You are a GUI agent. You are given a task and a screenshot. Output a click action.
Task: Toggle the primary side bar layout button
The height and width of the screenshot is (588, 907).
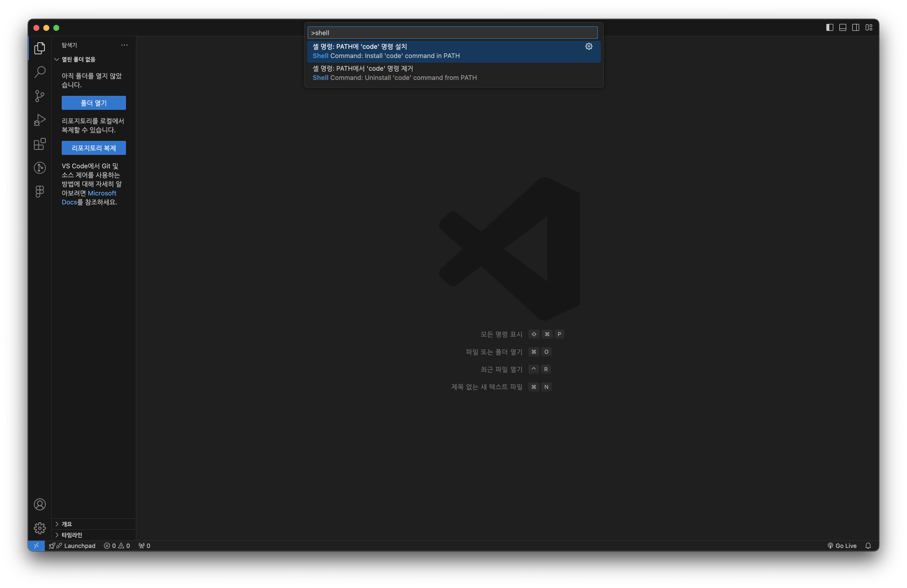(829, 27)
